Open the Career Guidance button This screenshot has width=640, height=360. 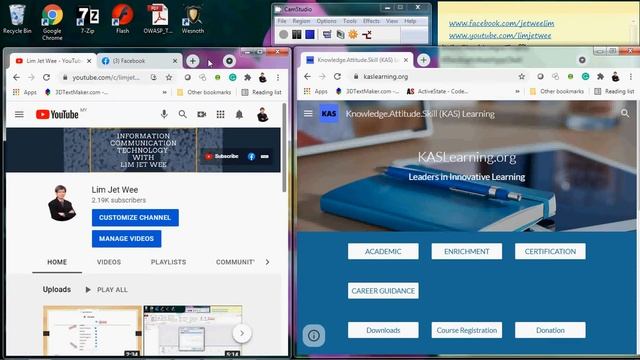(383, 291)
